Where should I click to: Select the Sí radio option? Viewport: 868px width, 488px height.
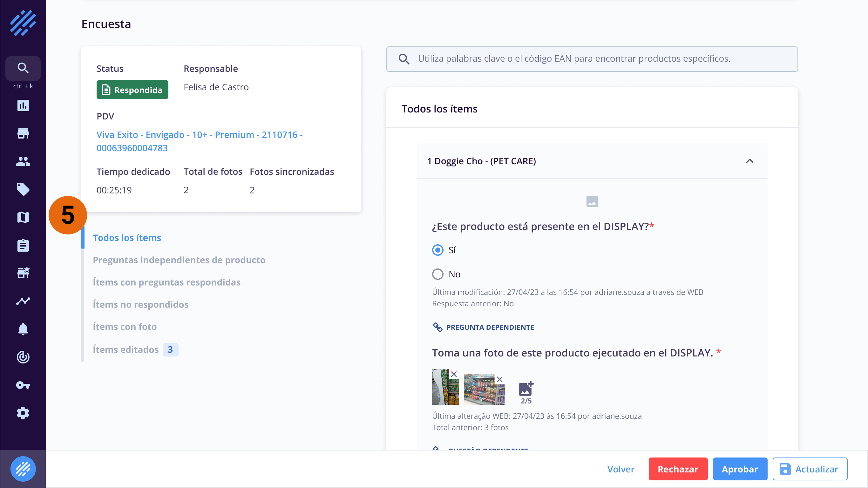[438, 250]
